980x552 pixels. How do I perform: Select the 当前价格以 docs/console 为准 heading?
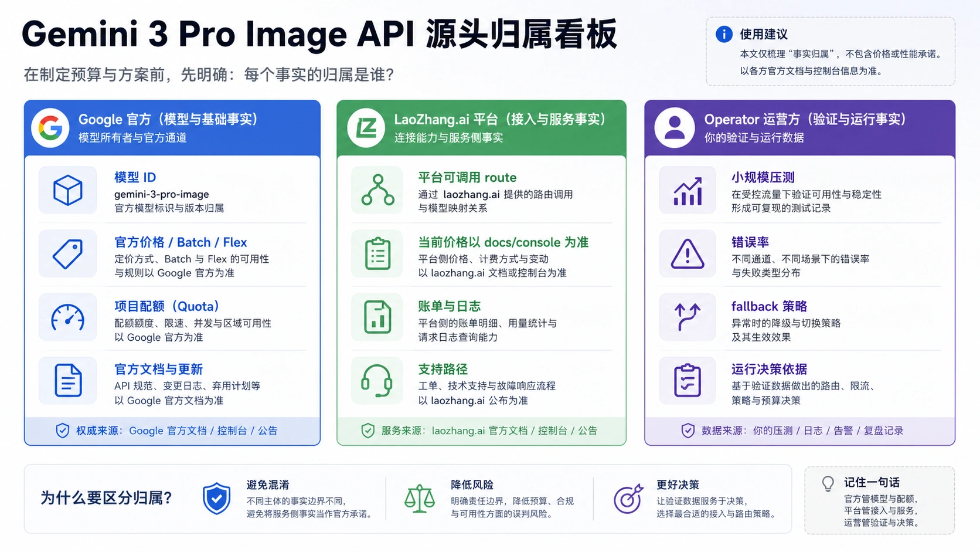[503, 242]
